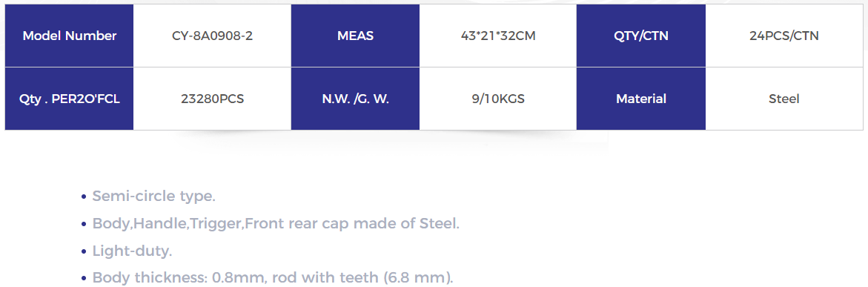Viewport: 868px width, 287px height.
Task: Select the 24PCS/CTN value cell
Action: click(783, 36)
